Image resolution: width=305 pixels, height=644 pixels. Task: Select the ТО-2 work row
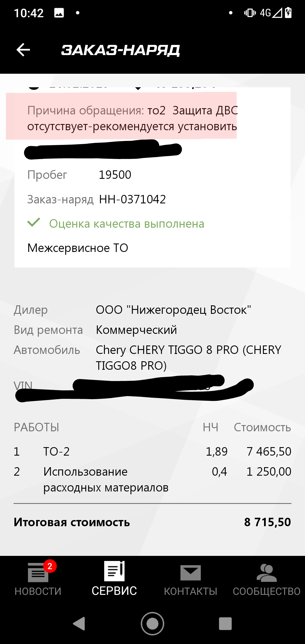(152, 451)
